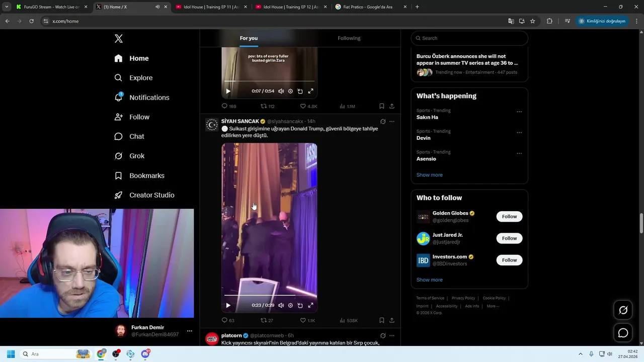Go to Home in sidebar

pyautogui.click(x=131, y=58)
